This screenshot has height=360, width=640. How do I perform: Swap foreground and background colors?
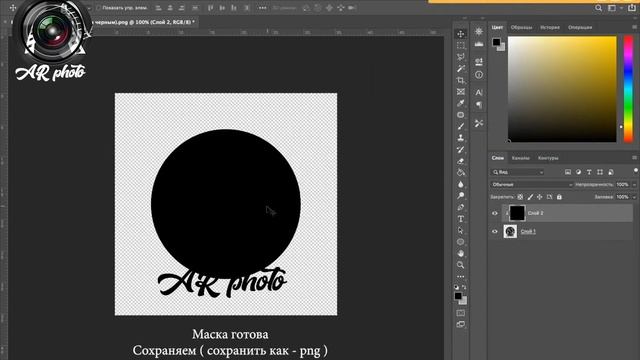point(464,287)
